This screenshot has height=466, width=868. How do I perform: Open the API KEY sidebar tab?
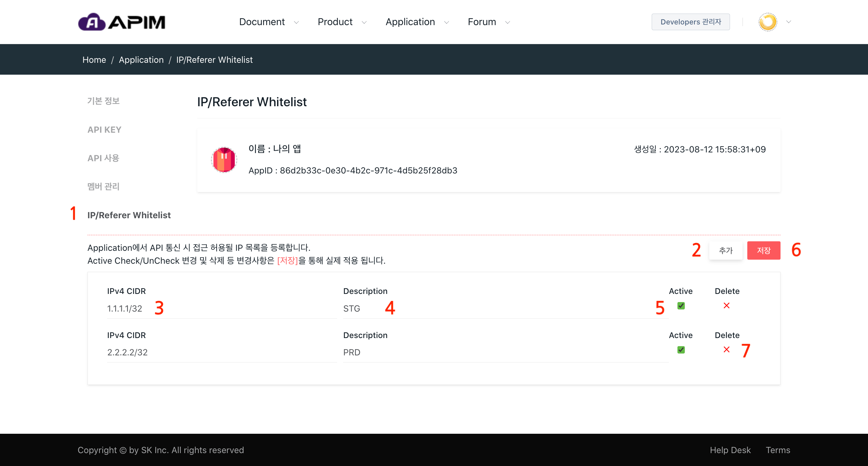pyautogui.click(x=104, y=130)
